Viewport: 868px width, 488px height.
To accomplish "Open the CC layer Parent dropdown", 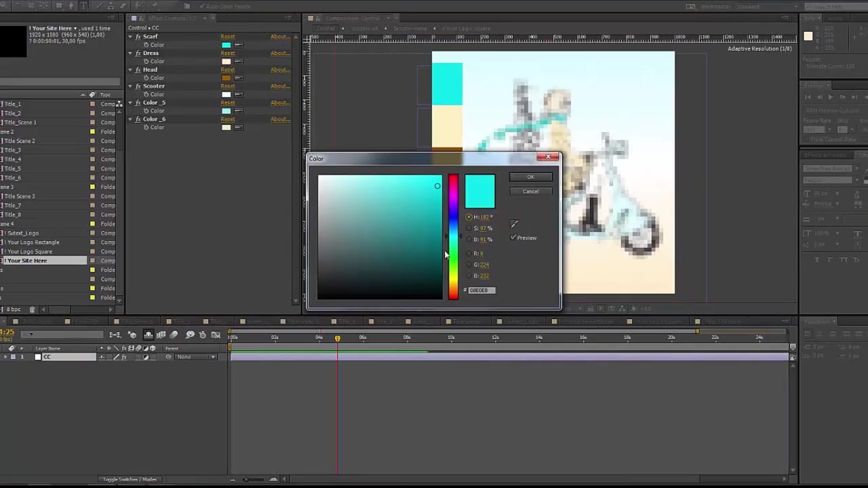I will click(196, 357).
